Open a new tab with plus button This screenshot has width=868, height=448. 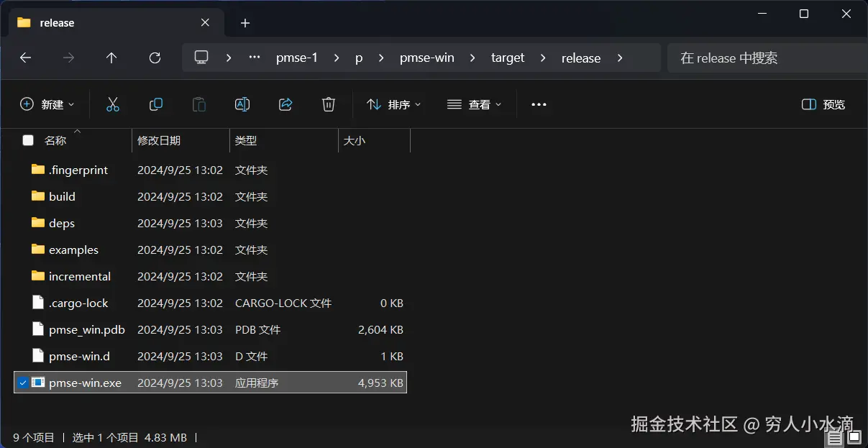pyautogui.click(x=245, y=23)
